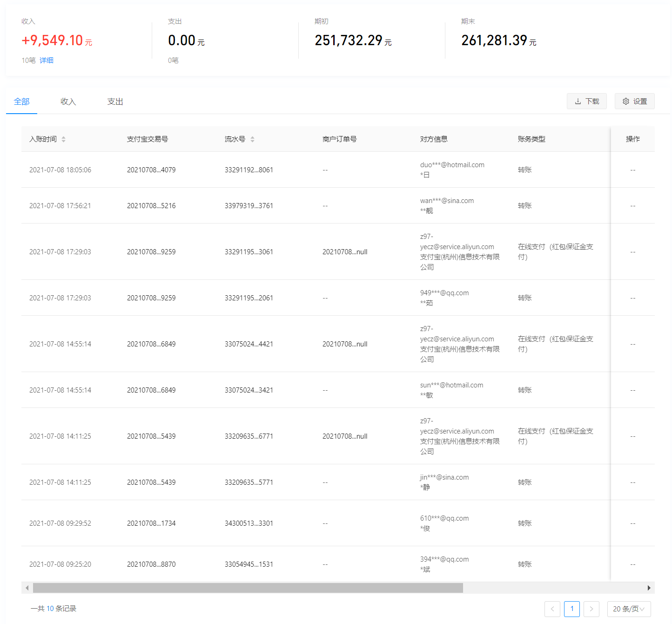Go to the previous page arrow
672x624 pixels.
(x=552, y=609)
